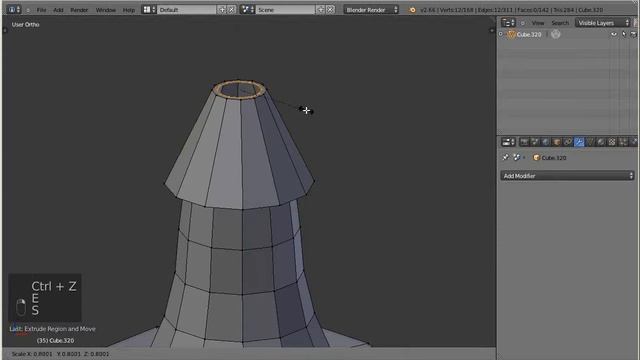
Task: Open the Info editor type selector
Action: point(14,9)
